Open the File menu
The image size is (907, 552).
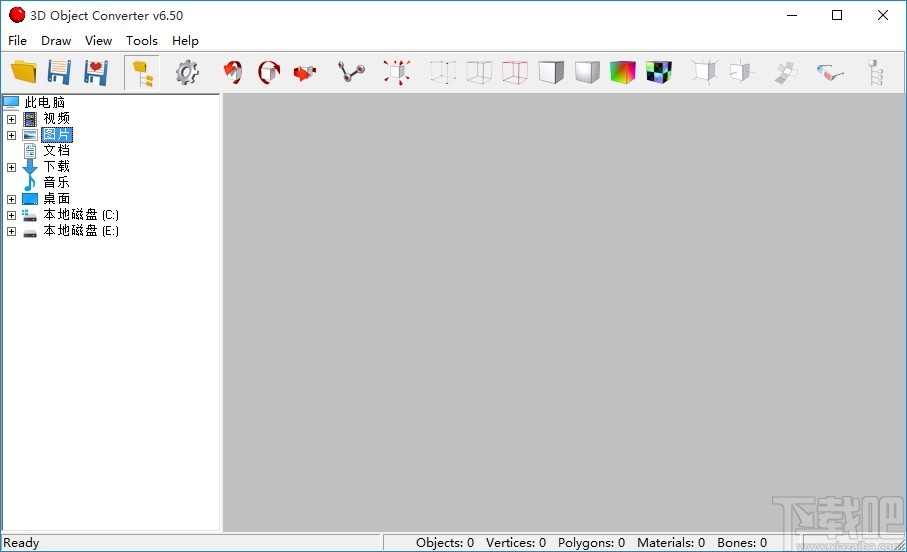tap(17, 41)
